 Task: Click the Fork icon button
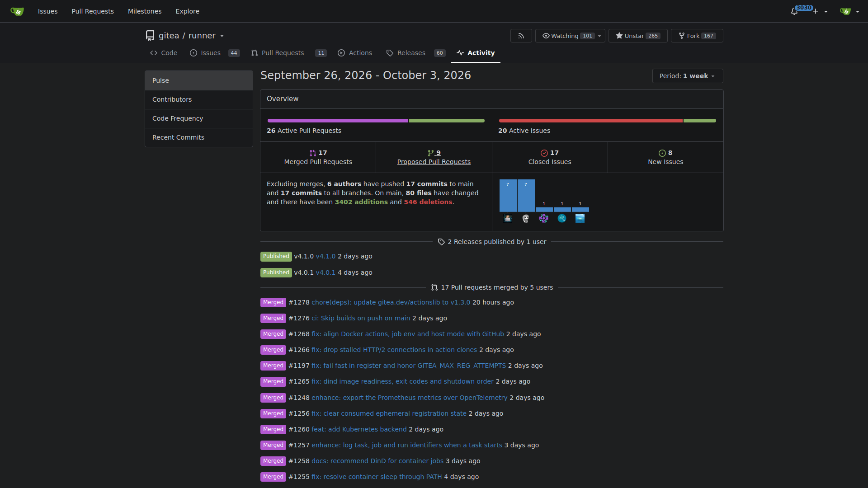[682, 36]
